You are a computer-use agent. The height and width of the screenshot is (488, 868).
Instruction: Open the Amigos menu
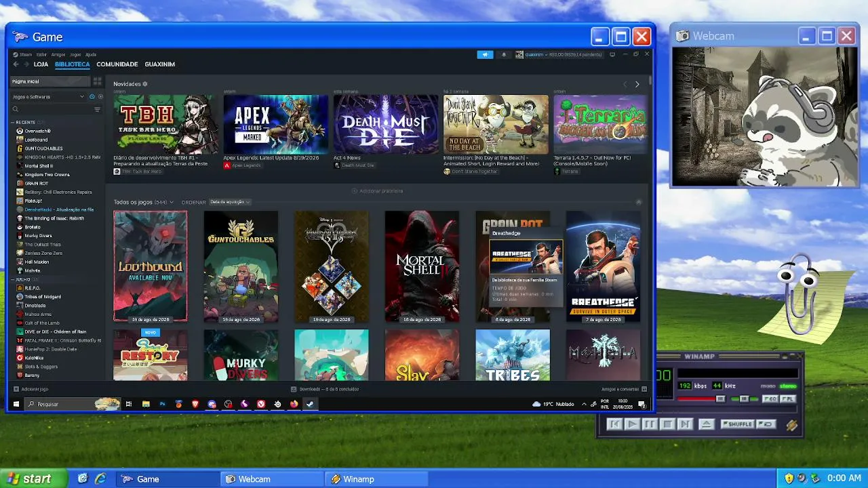[58, 55]
